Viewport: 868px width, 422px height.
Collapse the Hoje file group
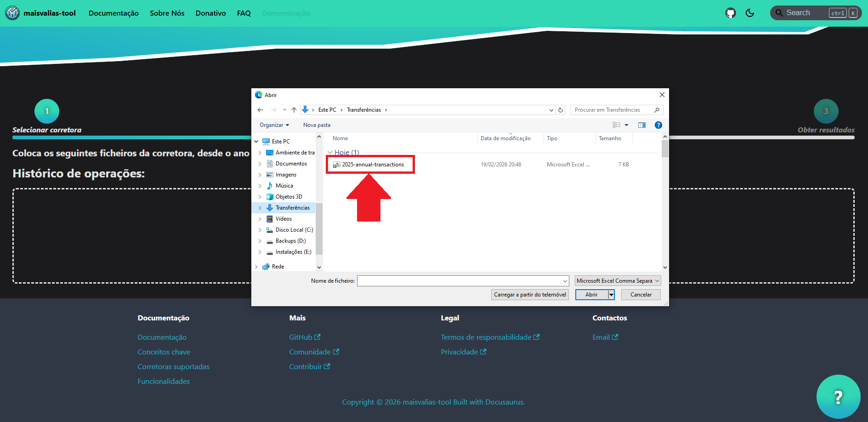click(x=329, y=153)
